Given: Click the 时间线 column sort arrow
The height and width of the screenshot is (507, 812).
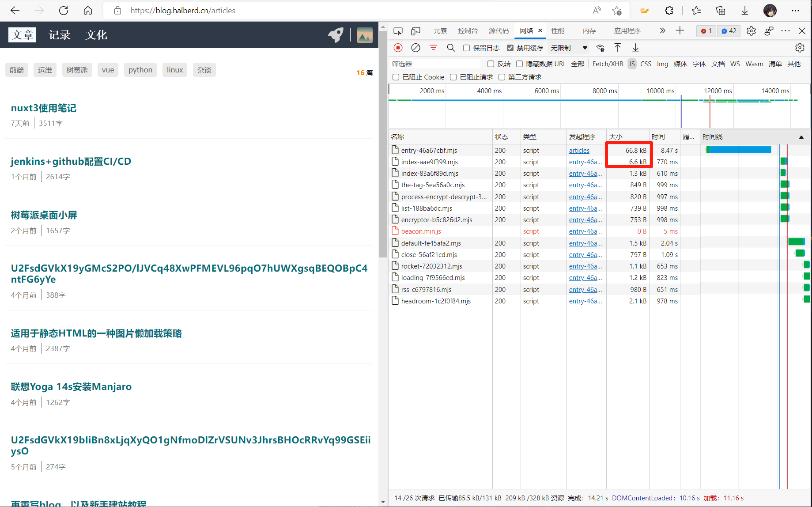Looking at the screenshot, I should [801, 137].
